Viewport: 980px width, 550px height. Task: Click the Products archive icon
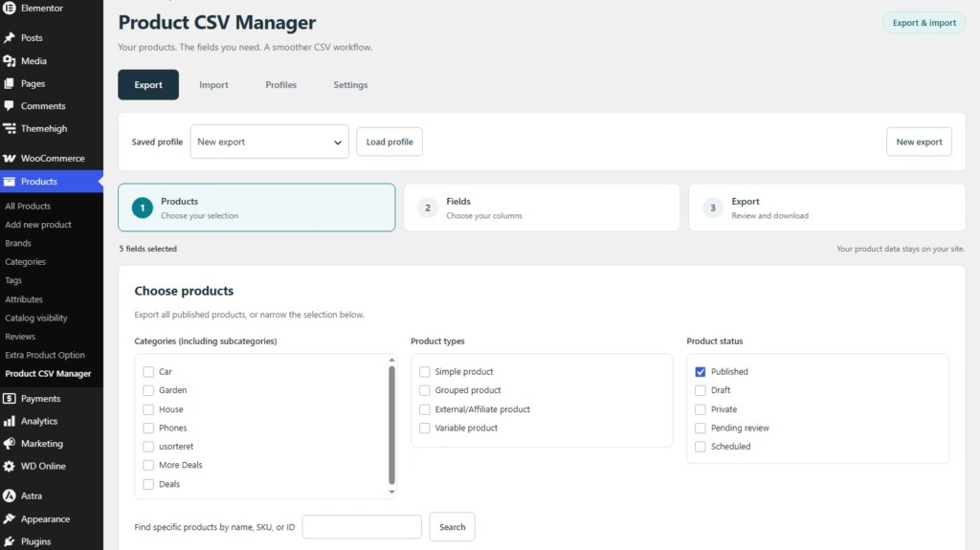[9, 182]
